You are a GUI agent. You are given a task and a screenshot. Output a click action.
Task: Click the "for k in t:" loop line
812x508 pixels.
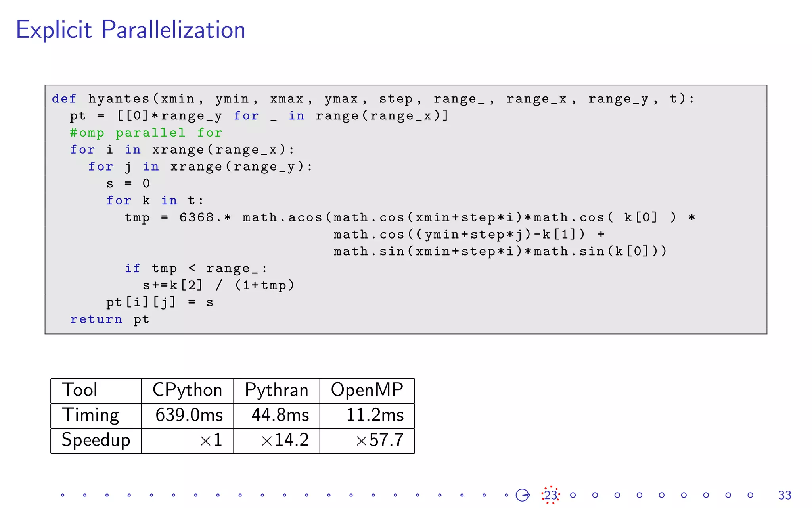(x=155, y=200)
